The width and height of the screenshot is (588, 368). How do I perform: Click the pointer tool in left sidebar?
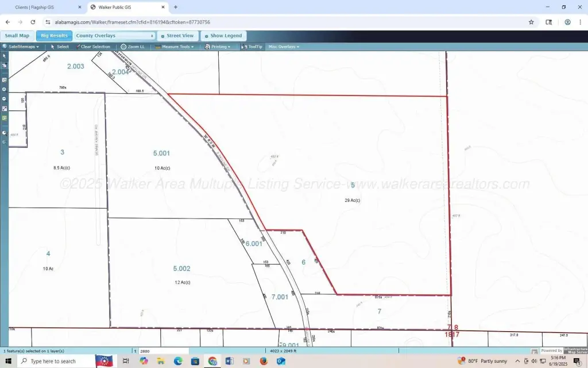4,56
